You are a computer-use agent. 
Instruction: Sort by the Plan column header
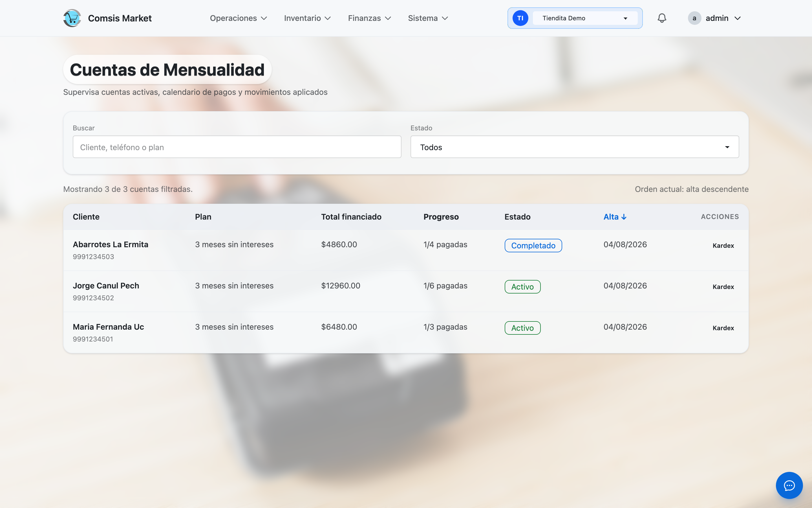(x=203, y=217)
